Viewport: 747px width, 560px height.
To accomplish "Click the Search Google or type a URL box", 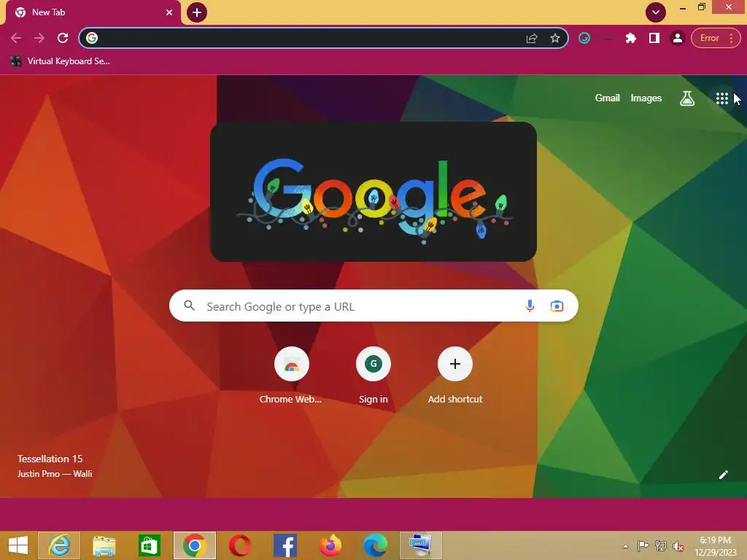I will click(373, 306).
